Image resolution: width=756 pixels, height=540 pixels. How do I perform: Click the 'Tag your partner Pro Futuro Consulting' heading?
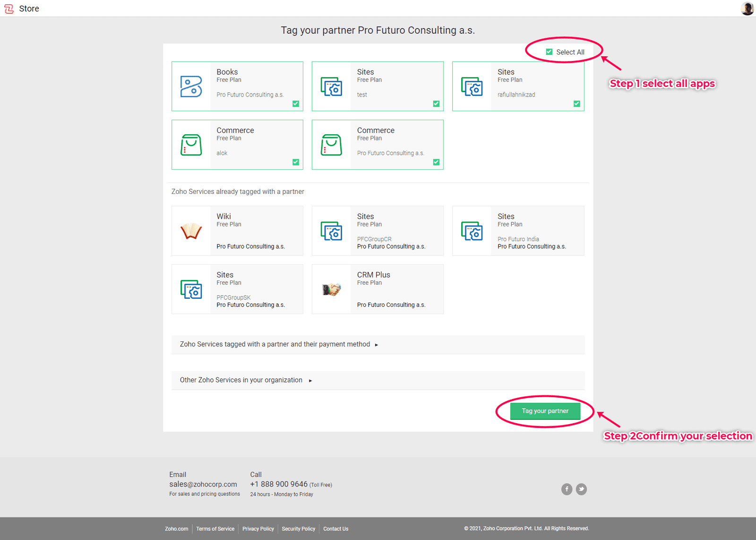click(x=378, y=30)
